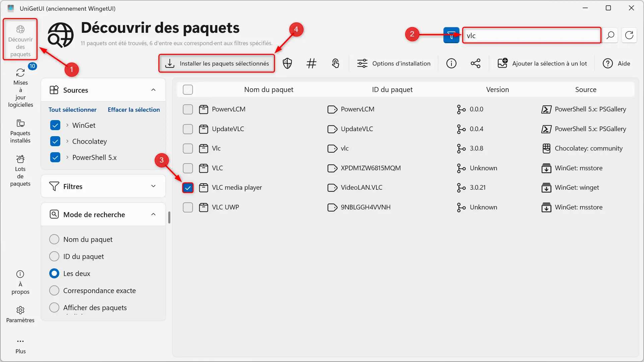Click the 10 updates badge

(x=32, y=66)
